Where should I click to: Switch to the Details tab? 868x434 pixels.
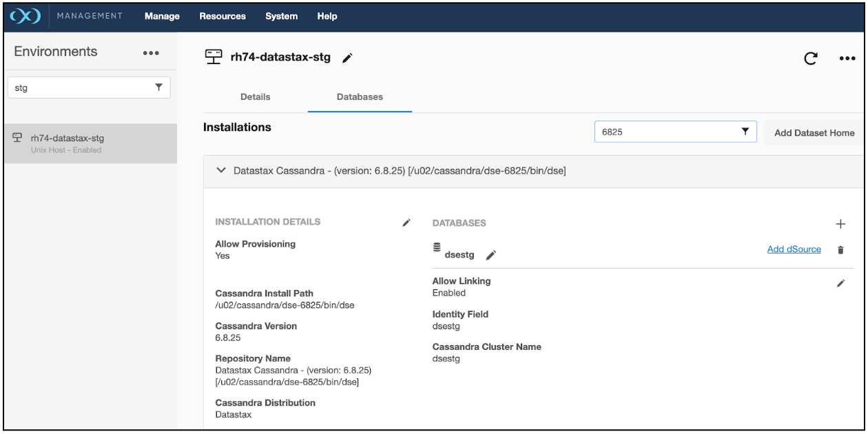(255, 96)
